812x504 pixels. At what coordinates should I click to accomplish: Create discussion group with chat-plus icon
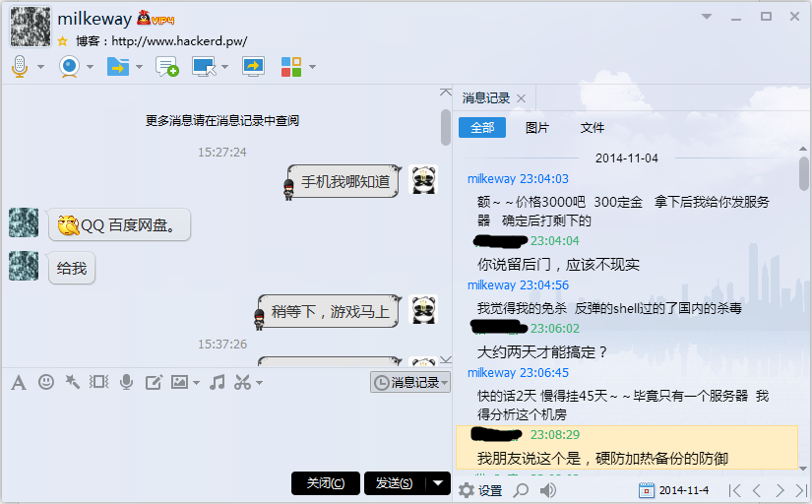click(166, 66)
